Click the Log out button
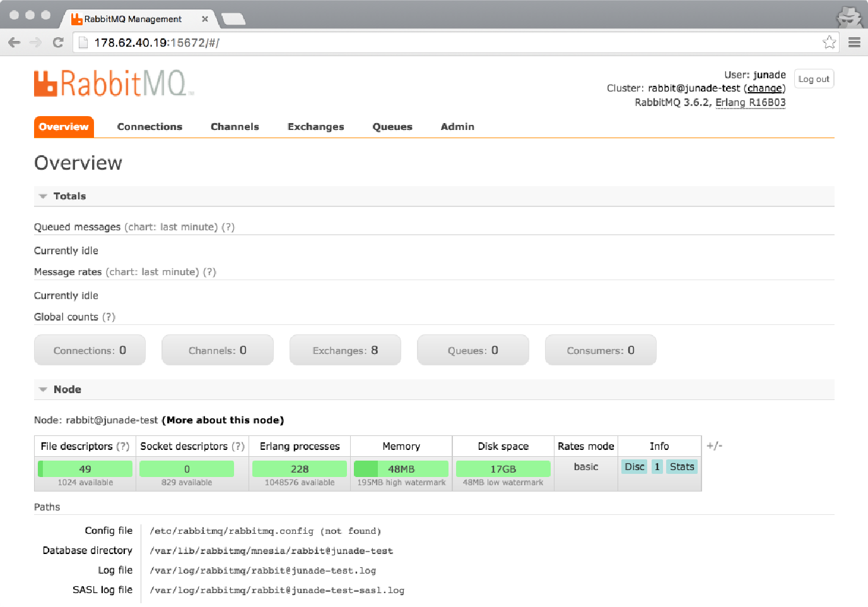This screenshot has height=607, width=868. click(x=814, y=79)
